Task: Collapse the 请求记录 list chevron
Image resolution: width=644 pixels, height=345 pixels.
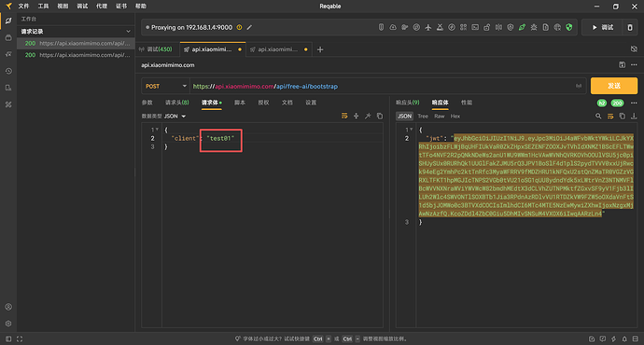Action: click(x=128, y=31)
